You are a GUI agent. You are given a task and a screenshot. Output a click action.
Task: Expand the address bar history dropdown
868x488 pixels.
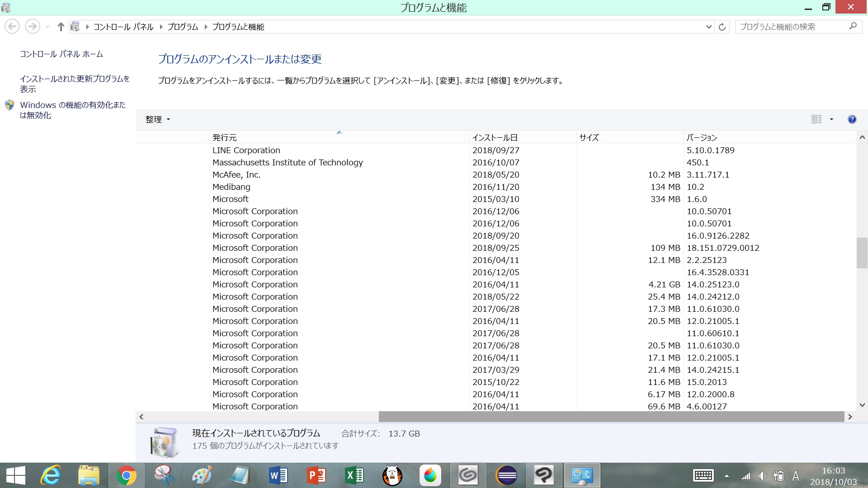coord(708,27)
